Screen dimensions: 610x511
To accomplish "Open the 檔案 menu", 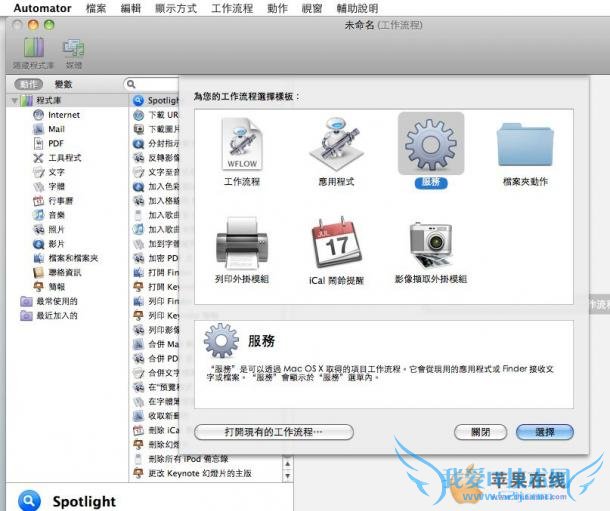I will tap(96, 8).
